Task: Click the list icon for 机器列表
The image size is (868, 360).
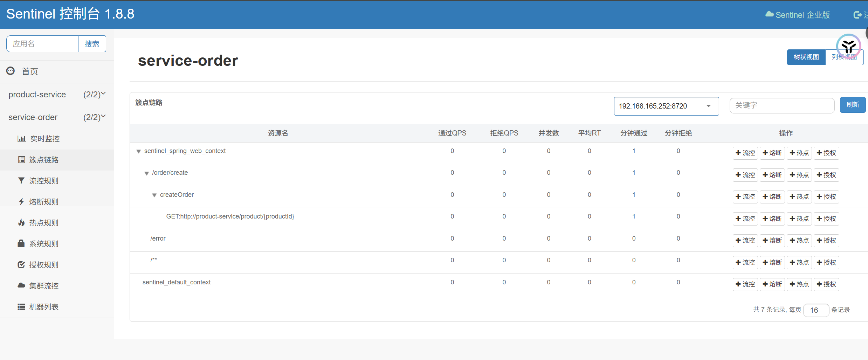Action: coord(21,307)
